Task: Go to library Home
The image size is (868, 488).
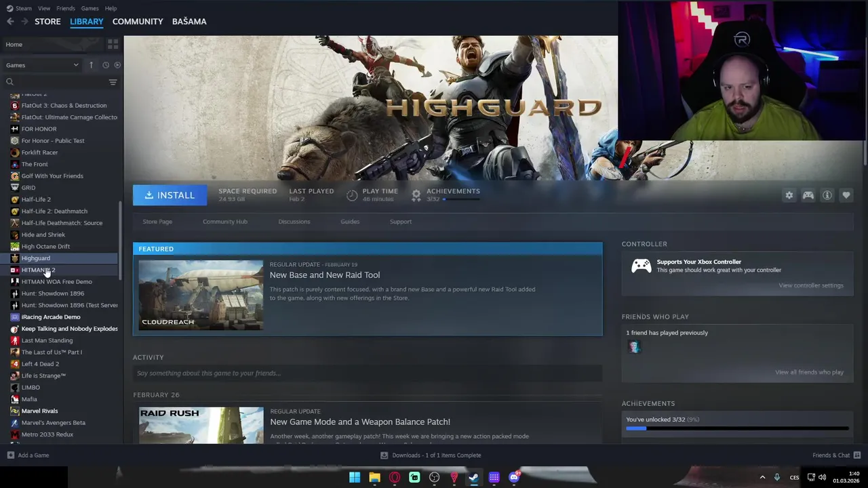Action: [x=14, y=44]
